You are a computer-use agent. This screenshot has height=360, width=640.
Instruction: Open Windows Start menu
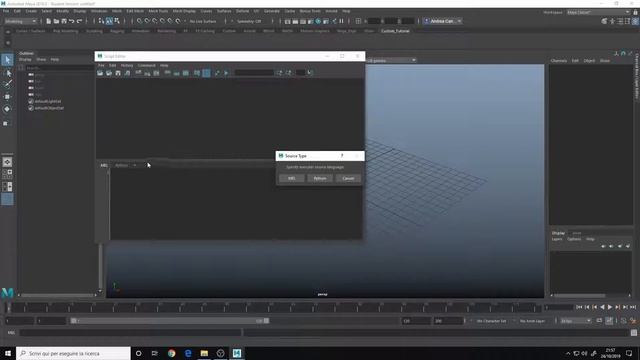point(8,353)
